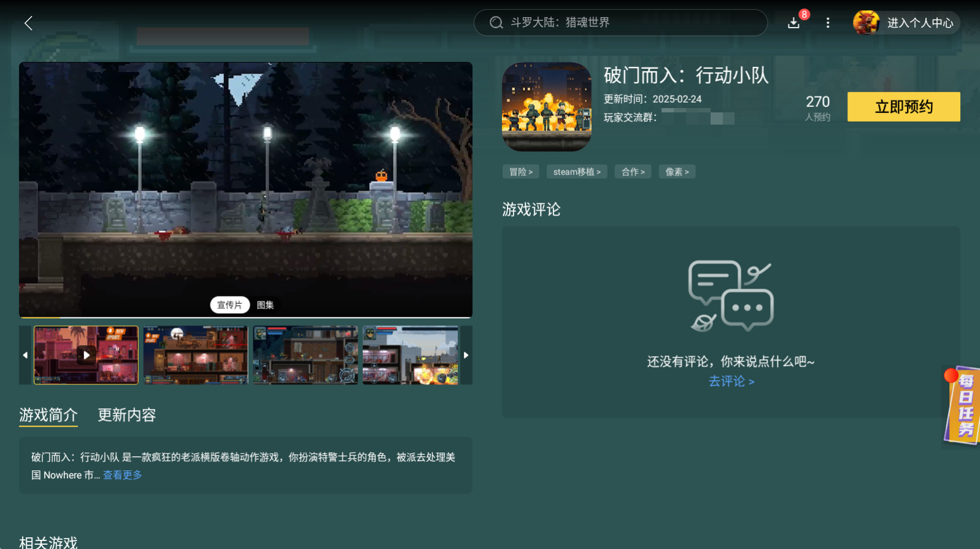
Task: Click 查看更多 to expand description
Action: (123, 475)
